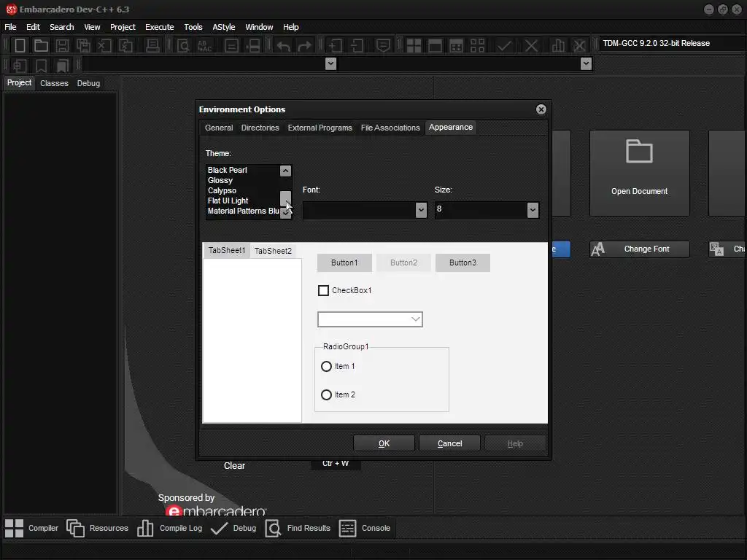Click the Profile analysis chart toolbar icon
This screenshot has width=747, height=560.
pyautogui.click(x=558, y=46)
